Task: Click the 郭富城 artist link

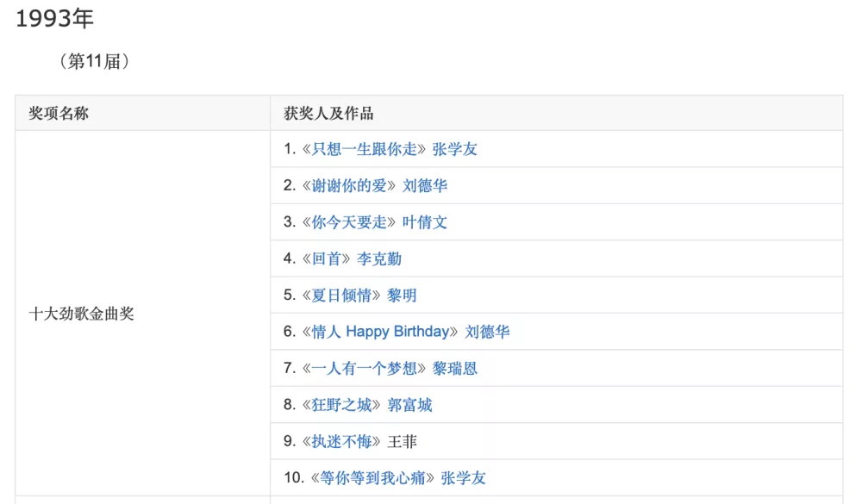Action: coord(409,405)
